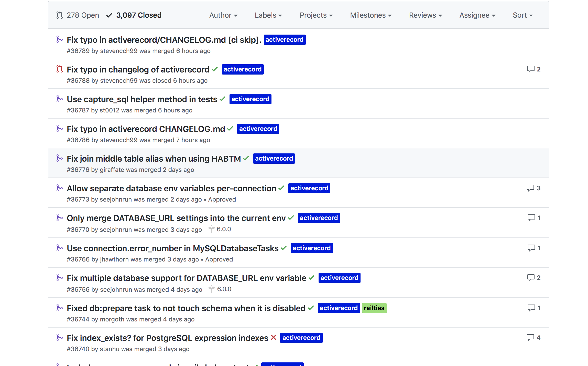Click author link seejohnrun on PR #36773

click(x=116, y=200)
